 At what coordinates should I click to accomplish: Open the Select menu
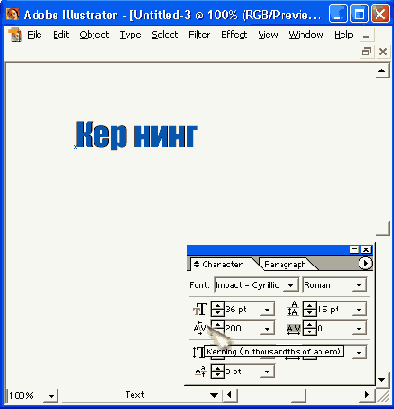tap(165, 35)
